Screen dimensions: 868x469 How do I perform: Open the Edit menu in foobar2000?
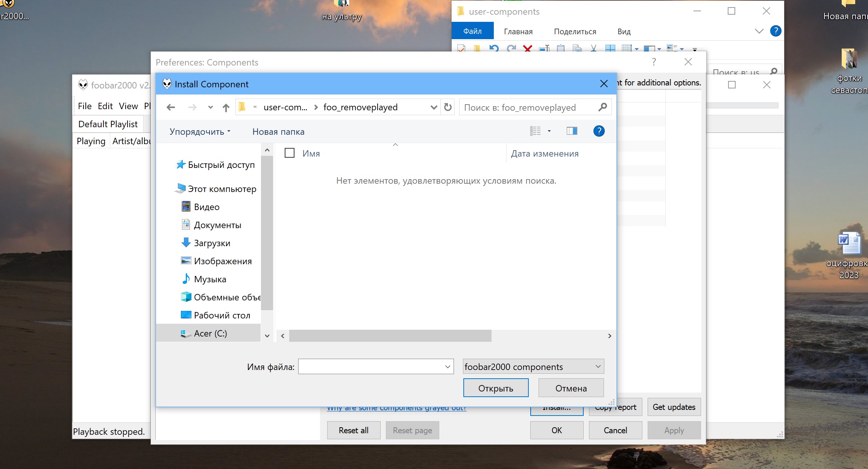[x=105, y=106]
